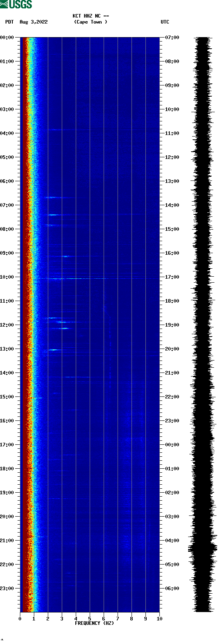Click the 12:00 PDT left-axis label

[x=7, y=325]
